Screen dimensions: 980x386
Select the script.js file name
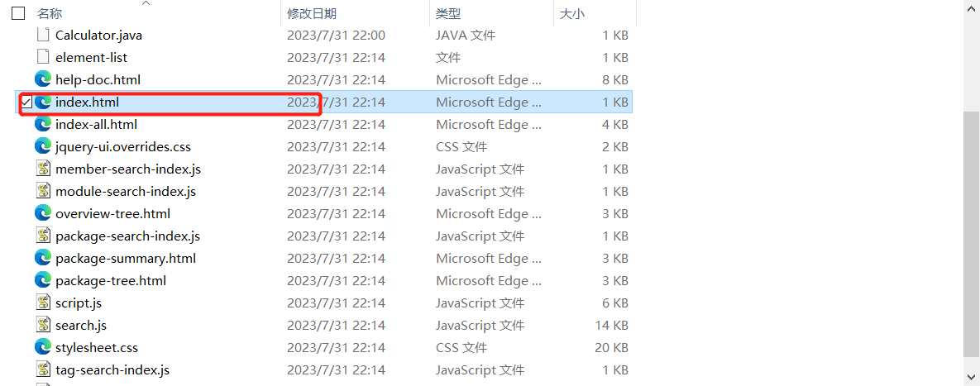click(x=79, y=303)
